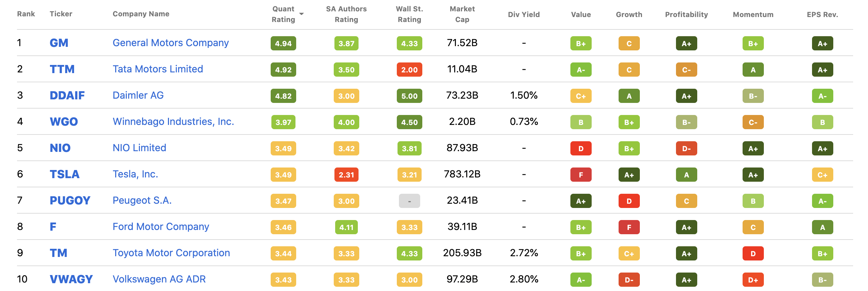Click NIO's D- Profitability grade badge
This screenshot has height=291, width=868.
pyautogui.click(x=686, y=149)
